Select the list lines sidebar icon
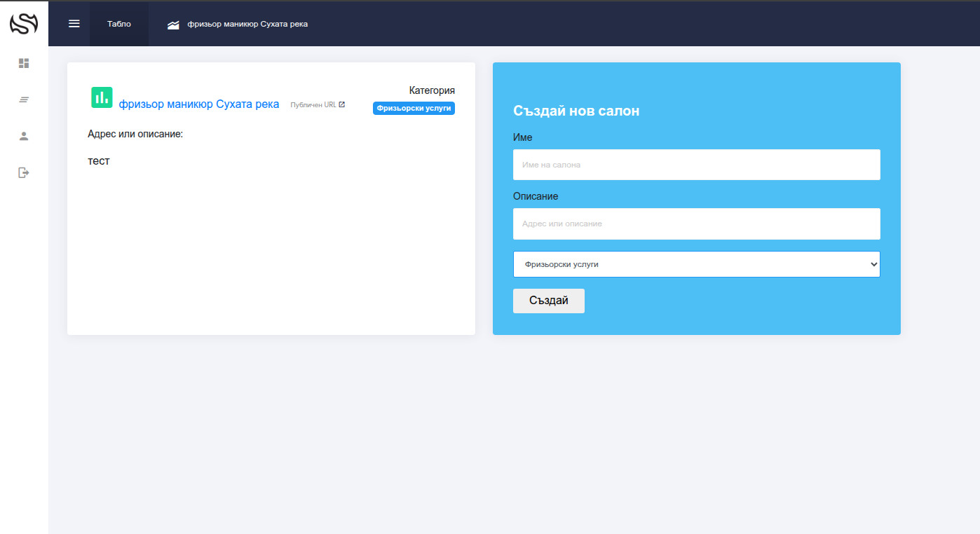 (24, 100)
